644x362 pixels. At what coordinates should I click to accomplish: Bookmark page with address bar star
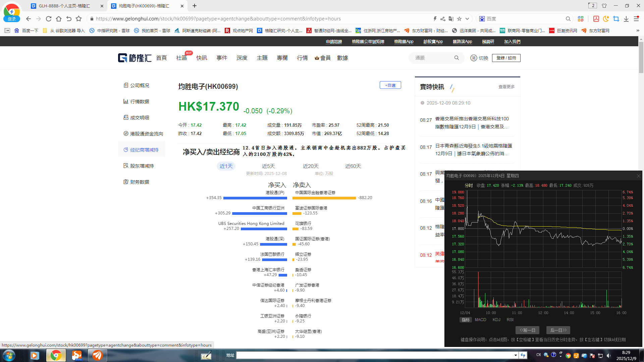pyautogui.click(x=459, y=19)
